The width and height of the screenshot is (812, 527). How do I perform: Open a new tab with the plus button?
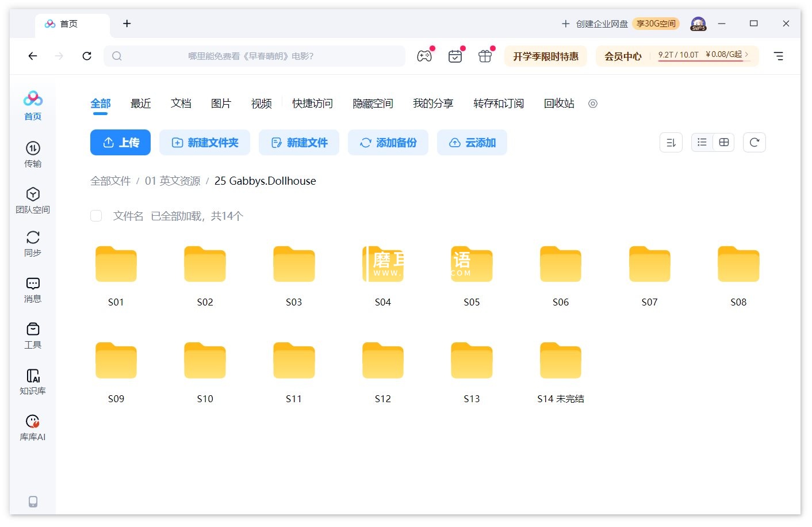click(x=127, y=24)
